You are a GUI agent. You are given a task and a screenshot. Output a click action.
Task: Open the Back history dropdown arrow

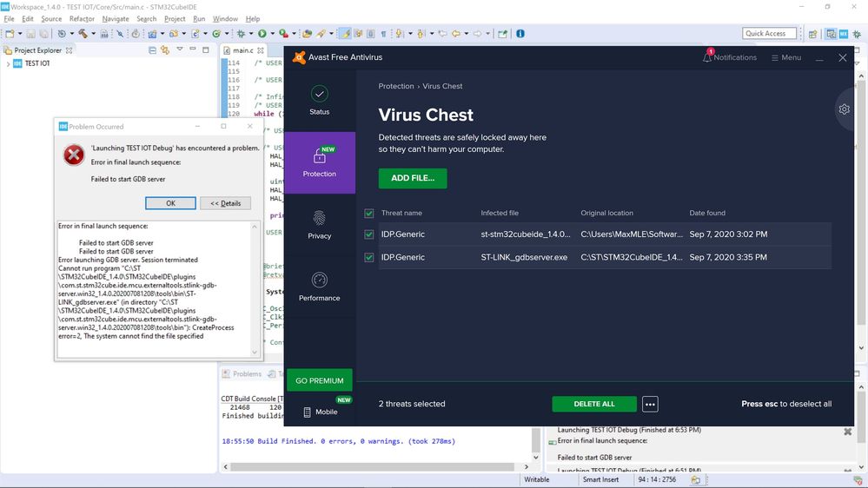pyautogui.click(x=466, y=34)
